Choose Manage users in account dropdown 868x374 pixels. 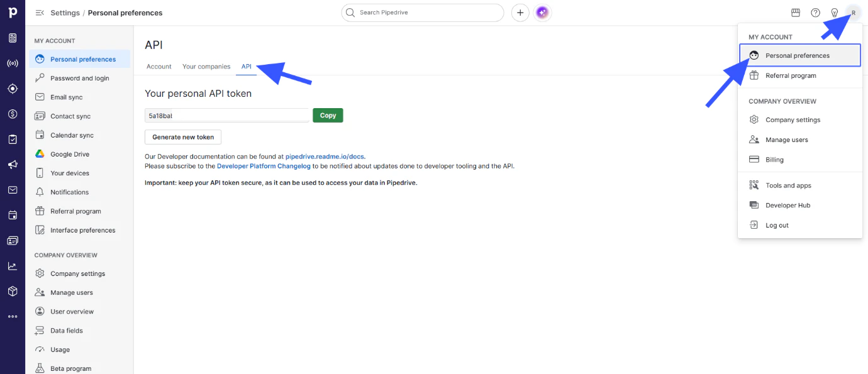coord(800,140)
